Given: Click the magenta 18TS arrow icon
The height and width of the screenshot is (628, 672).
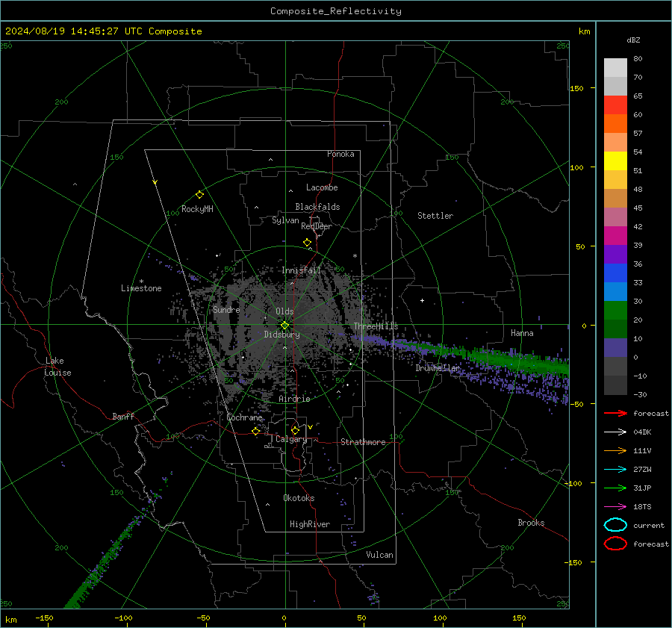Looking at the screenshot, I should [615, 507].
